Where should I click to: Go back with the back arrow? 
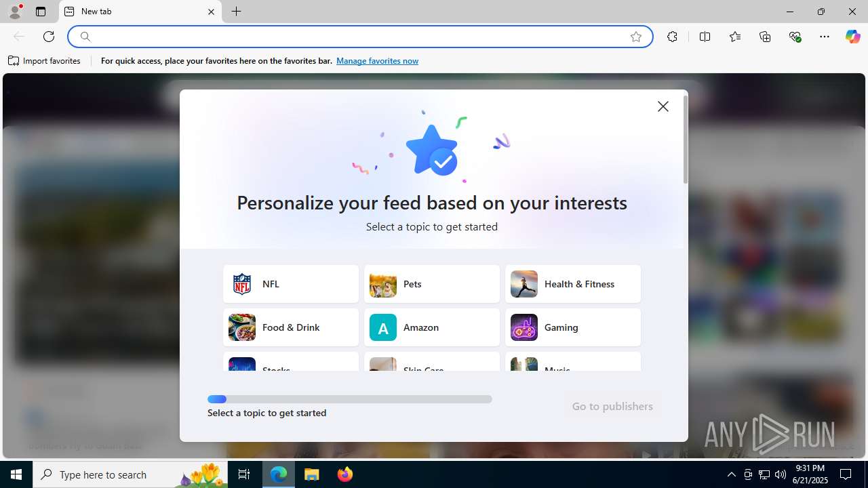click(18, 37)
